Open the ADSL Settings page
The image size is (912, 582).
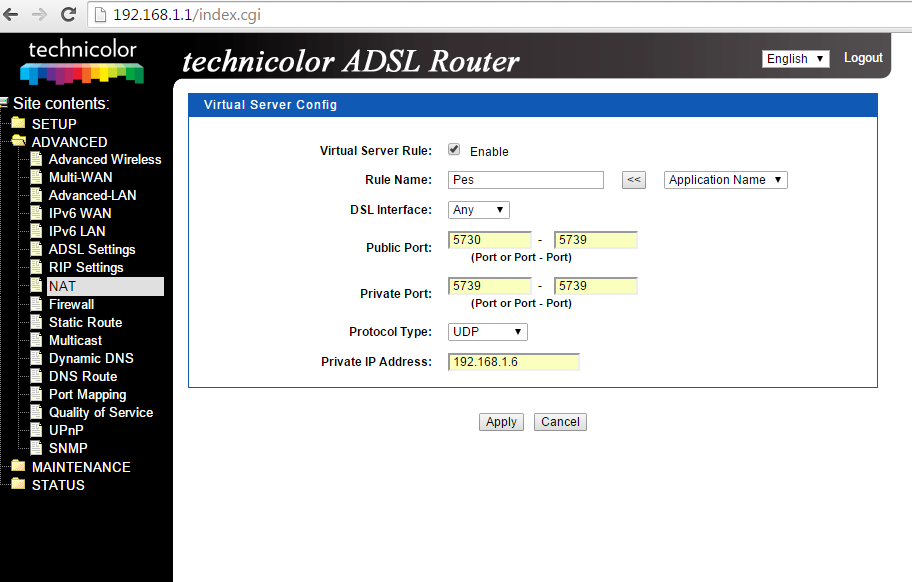92,249
